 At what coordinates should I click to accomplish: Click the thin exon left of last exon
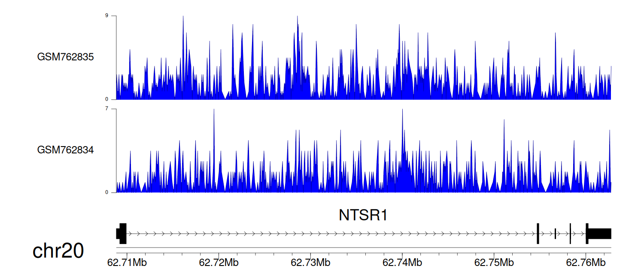click(570, 234)
